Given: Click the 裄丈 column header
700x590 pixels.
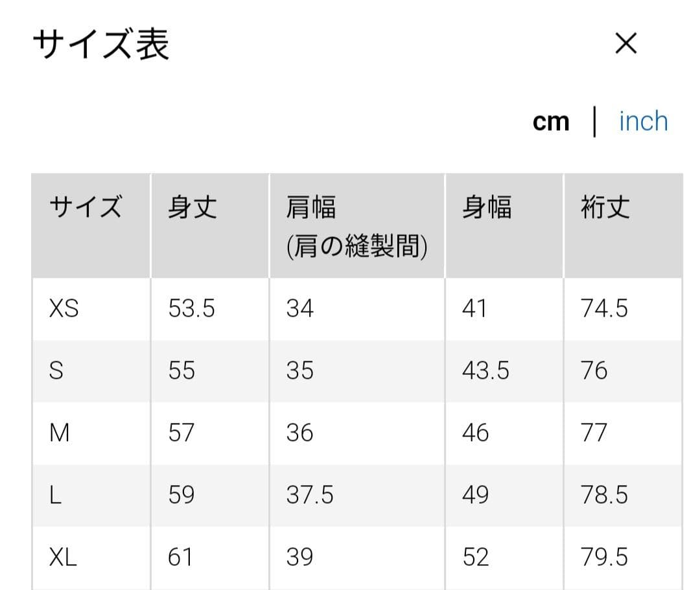Looking at the screenshot, I should [x=605, y=207].
